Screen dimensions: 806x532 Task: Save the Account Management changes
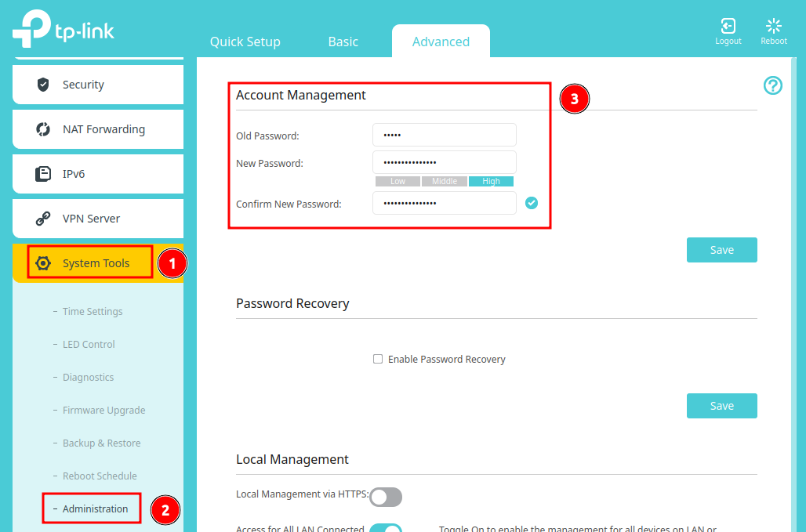721,249
